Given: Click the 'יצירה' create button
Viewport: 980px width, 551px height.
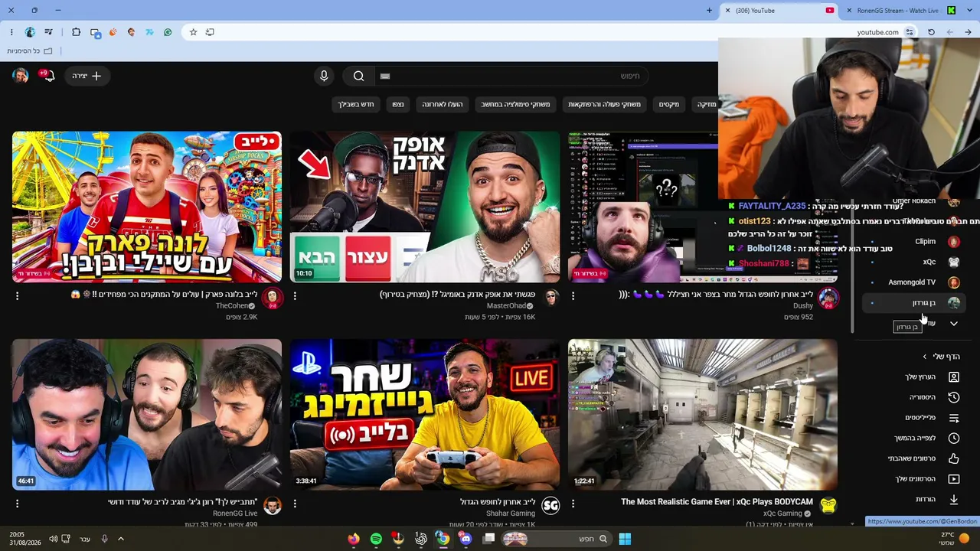Looking at the screenshot, I should click(x=87, y=76).
